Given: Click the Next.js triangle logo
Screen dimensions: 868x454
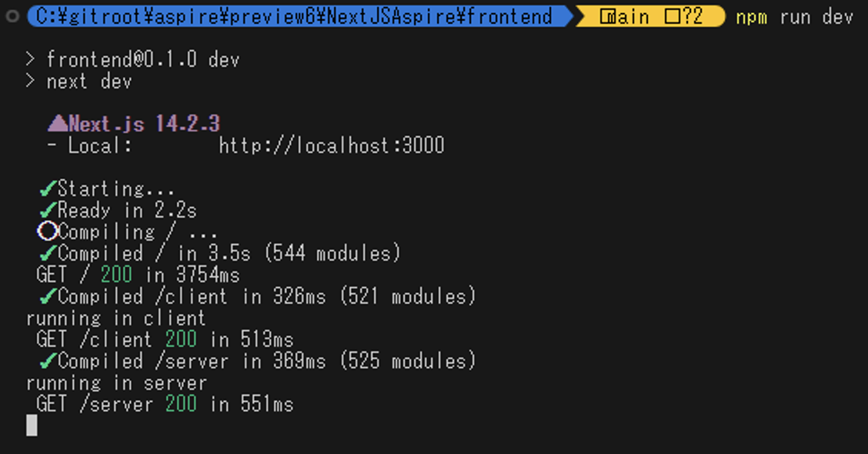Looking at the screenshot, I should click(58, 124).
